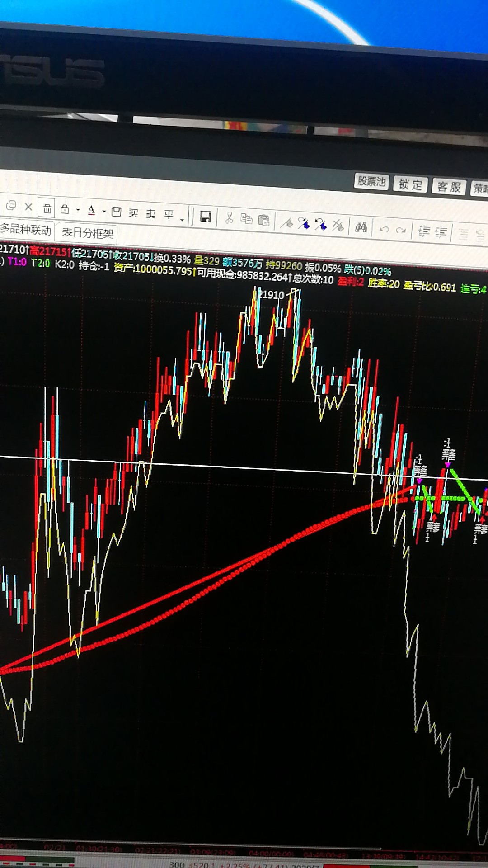The height and width of the screenshot is (868, 488).
Task: Click the 持99260 open interest text
Action: pyautogui.click(x=284, y=265)
